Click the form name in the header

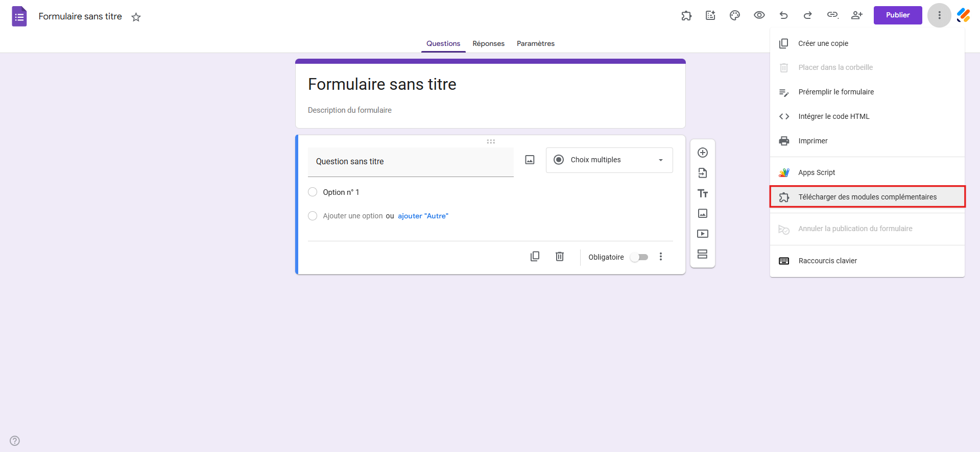point(80,16)
